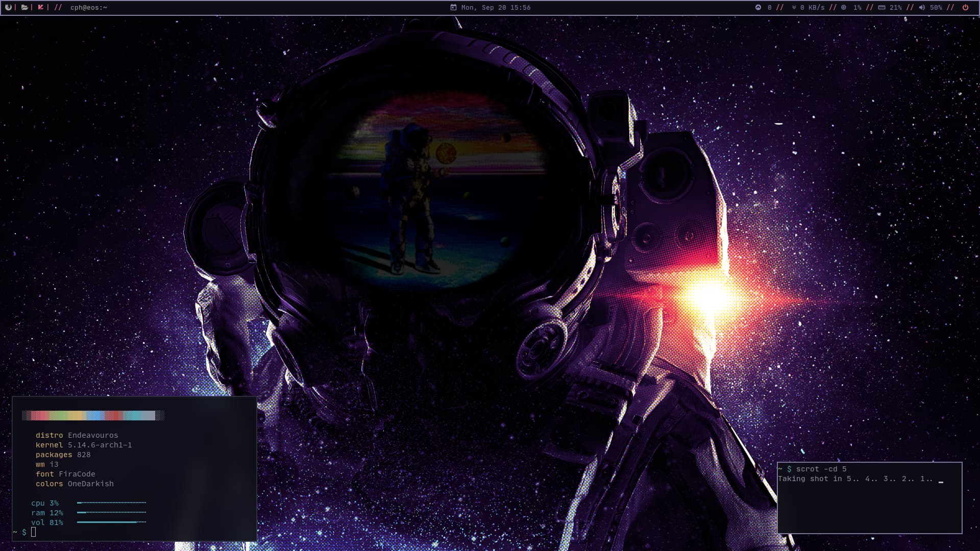Click the calendar icon beside the date
This screenshot has width=980, height=551.
453,7
